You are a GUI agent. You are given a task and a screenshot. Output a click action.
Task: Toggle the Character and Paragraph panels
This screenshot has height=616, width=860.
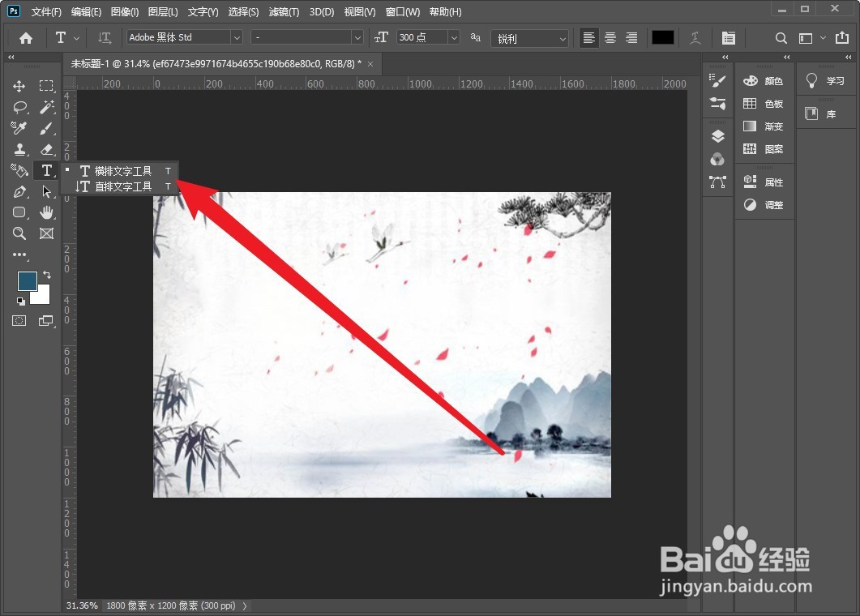point(729,38)
